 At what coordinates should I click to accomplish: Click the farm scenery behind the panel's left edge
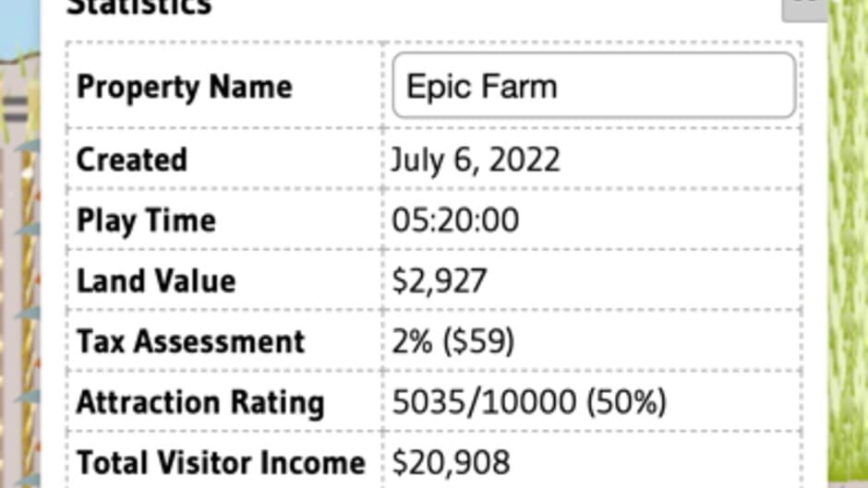[x=19, y=277]
